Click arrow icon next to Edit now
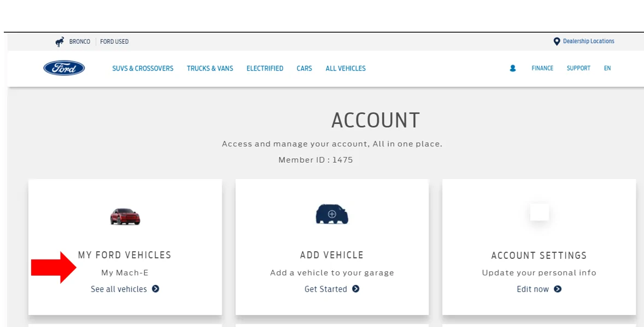The height and width of the screenshot is (327, 644). pos(557,289)
